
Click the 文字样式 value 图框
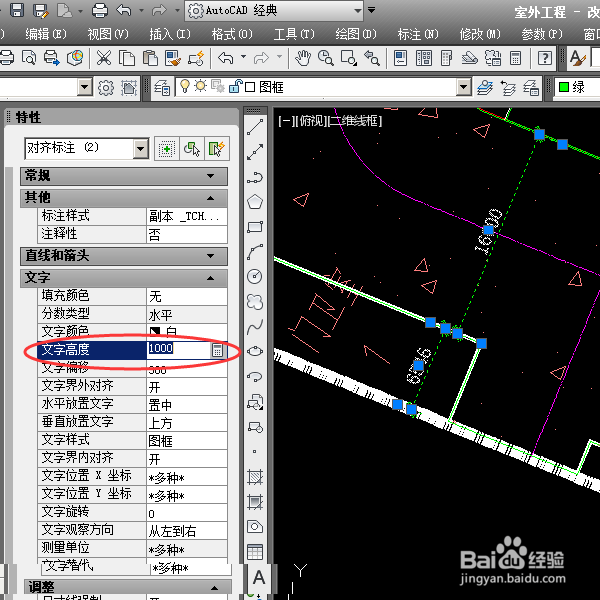(x=187, y=441)
